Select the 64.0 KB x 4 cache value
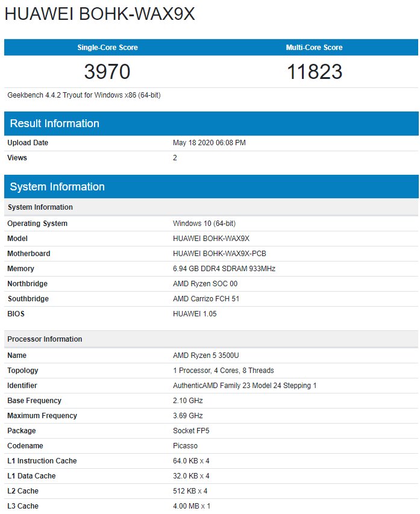The height and width of the screenshot is (514, 420). 191,461
